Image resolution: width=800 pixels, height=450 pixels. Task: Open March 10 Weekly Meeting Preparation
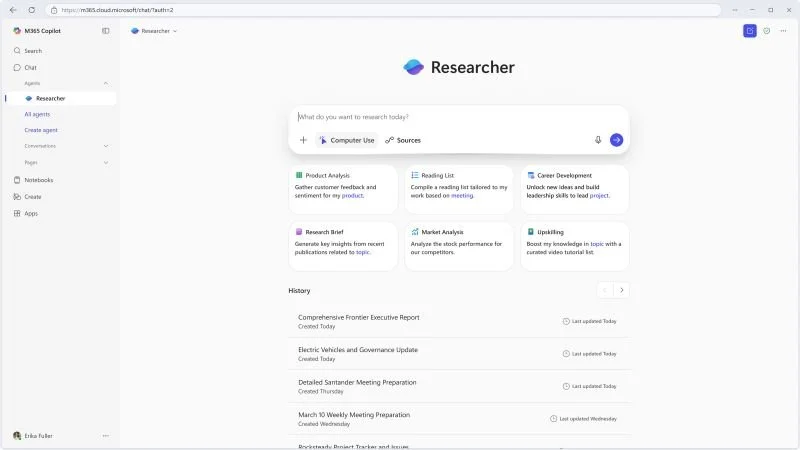point(459,419)
